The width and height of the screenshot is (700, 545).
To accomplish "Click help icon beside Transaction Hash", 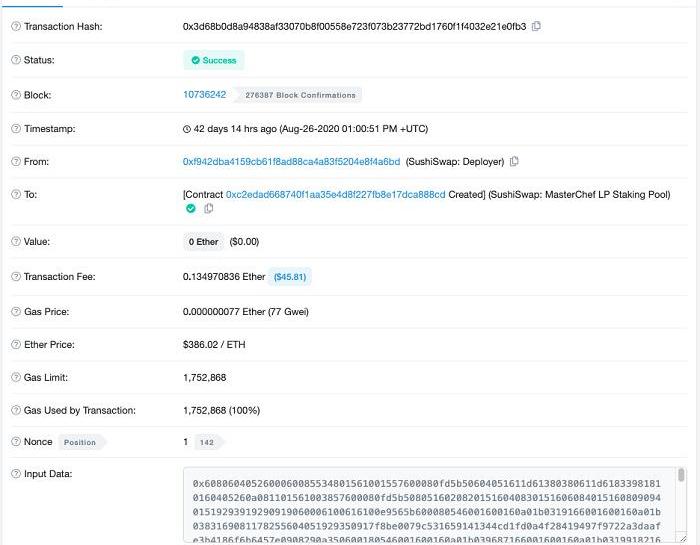I will pos(15,26).
